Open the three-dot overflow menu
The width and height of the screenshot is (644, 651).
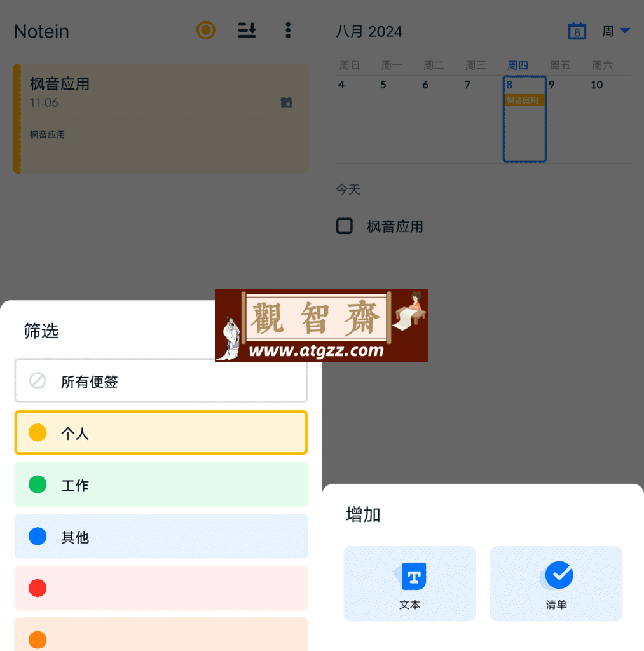288,31
